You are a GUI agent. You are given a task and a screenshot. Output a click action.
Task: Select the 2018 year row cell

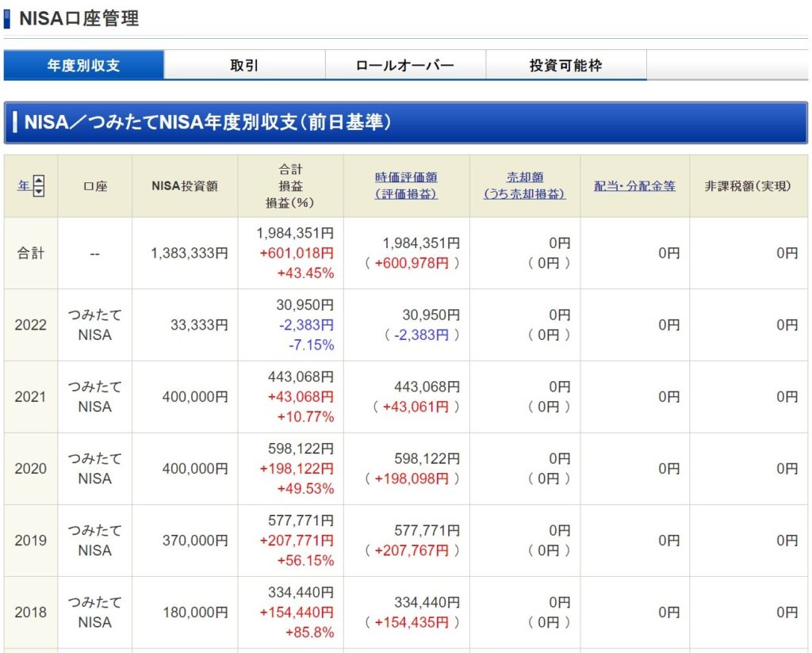pos(30,613)
